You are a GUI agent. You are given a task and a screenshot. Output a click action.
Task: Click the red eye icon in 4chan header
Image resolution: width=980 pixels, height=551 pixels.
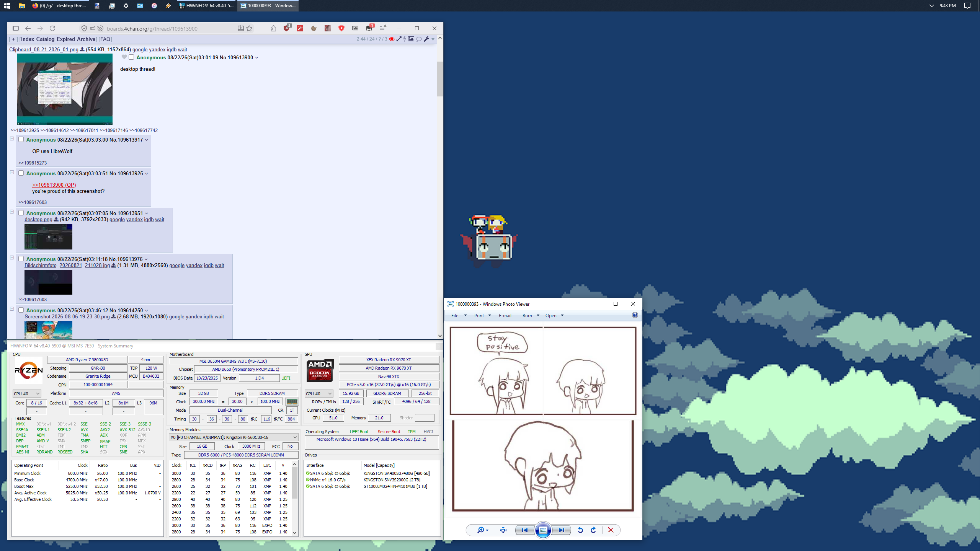click(392, 39)
